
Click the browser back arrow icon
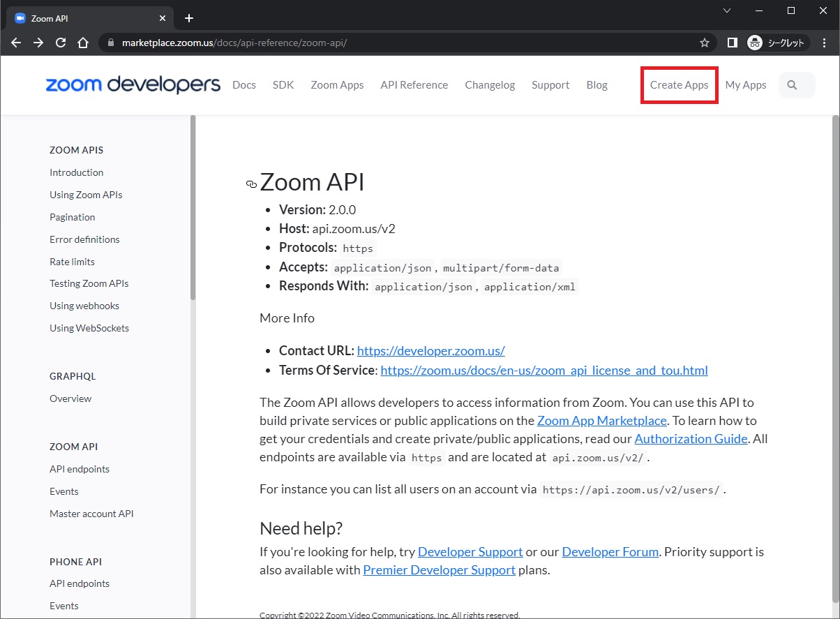[16, 43]
